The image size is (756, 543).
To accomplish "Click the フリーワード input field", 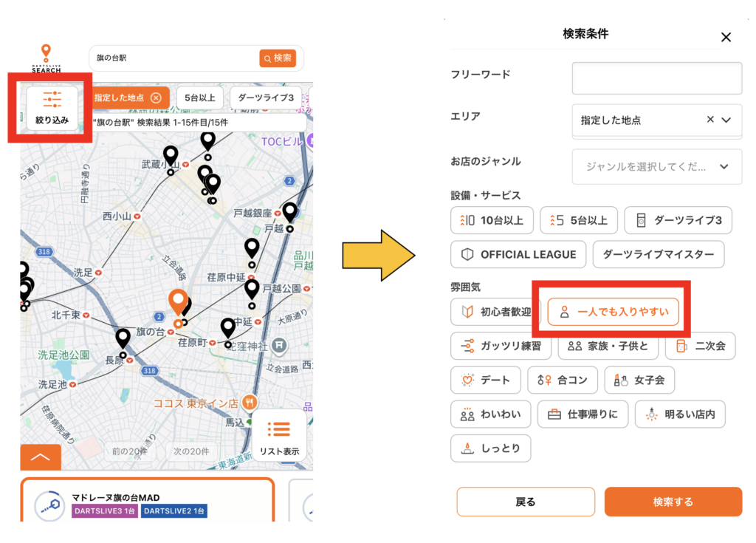I will (656, 78).
